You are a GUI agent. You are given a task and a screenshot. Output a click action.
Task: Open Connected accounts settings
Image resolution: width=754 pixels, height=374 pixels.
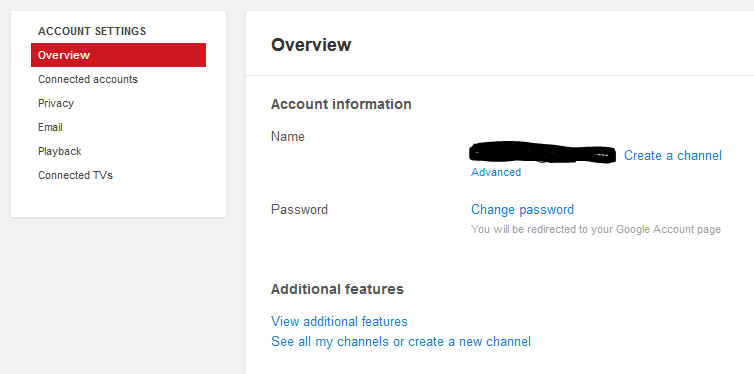88,79
